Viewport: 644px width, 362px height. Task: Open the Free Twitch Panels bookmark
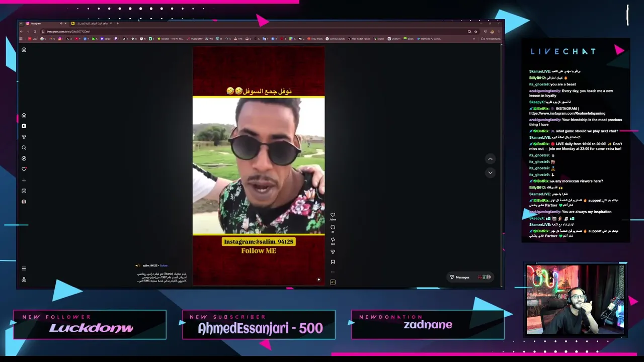[359, 39]
